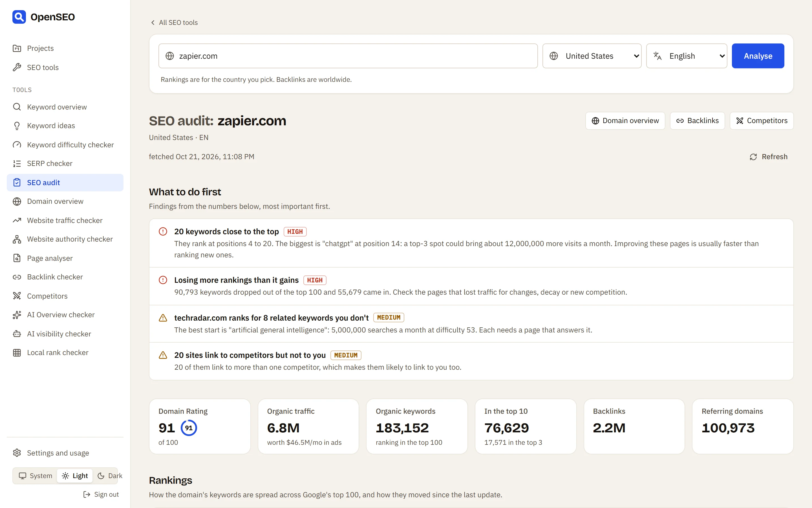The image size is (812, 508).
Task: Click the Referring domains 100,973 value
Action: (728, 428)
